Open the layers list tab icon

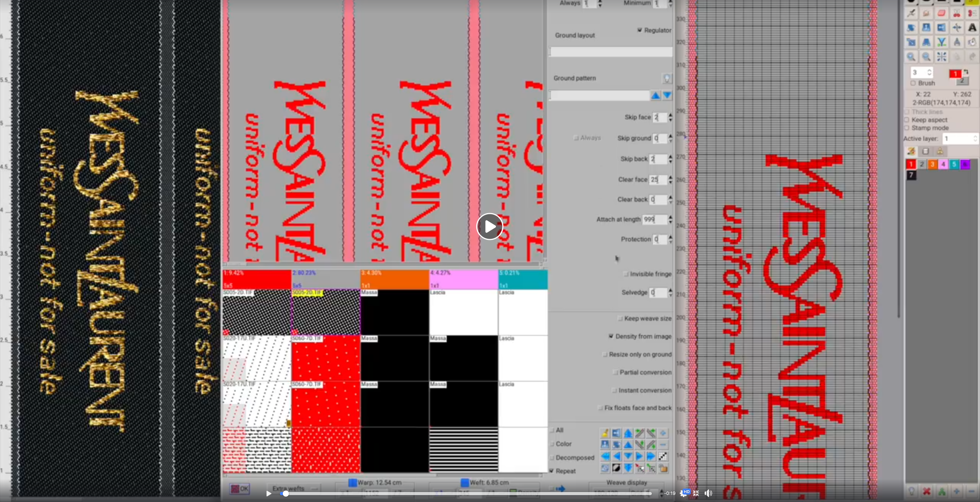click(926, 152)
